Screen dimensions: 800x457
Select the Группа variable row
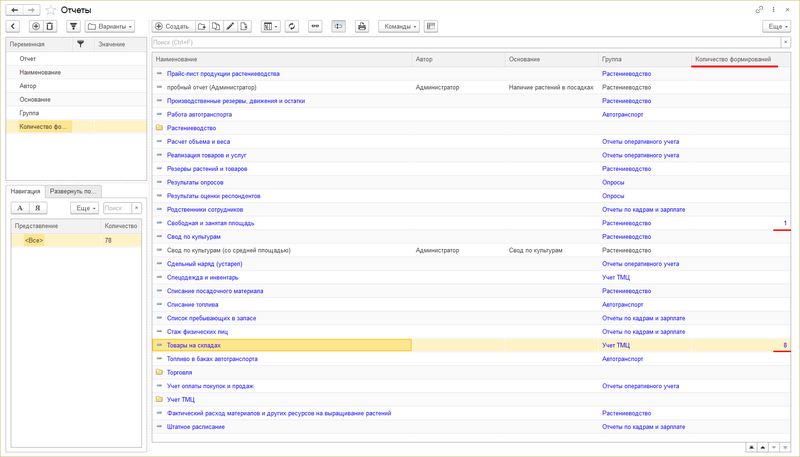click(x=77, y=113)
